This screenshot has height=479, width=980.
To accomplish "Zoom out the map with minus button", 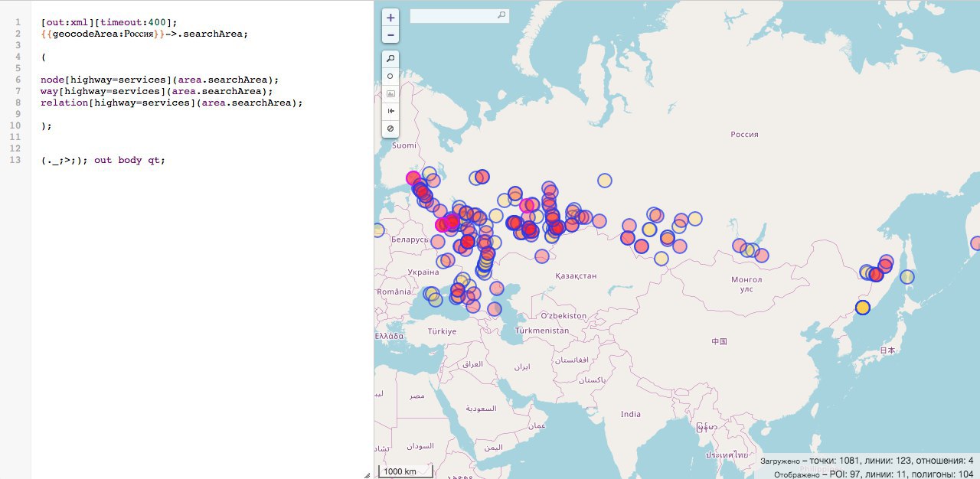I will point(391,35).
